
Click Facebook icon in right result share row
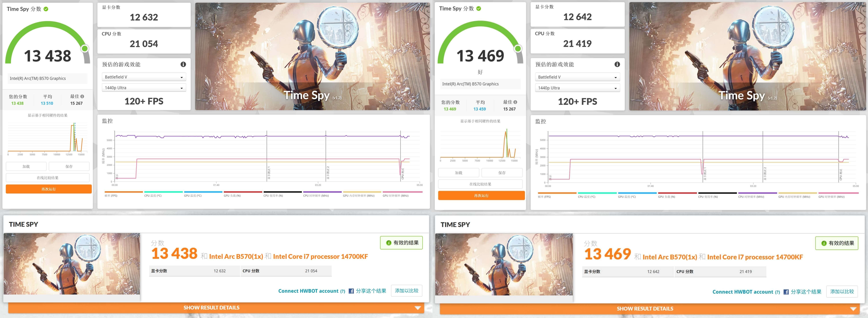(786, 292)
